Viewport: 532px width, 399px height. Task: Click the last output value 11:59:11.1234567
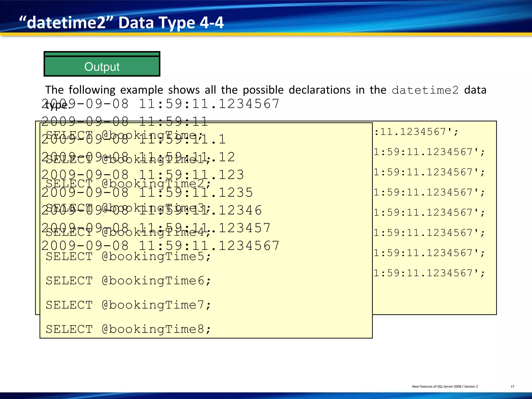(x=160, y=246)
